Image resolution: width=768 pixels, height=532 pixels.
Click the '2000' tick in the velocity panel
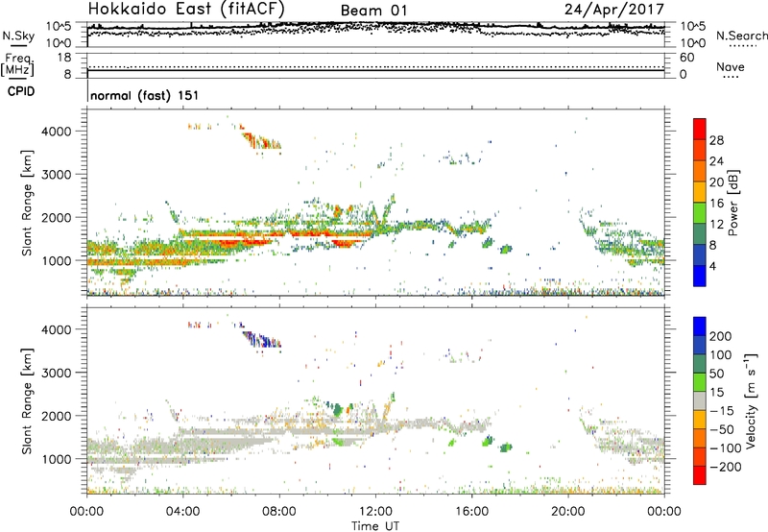[56, 417]
